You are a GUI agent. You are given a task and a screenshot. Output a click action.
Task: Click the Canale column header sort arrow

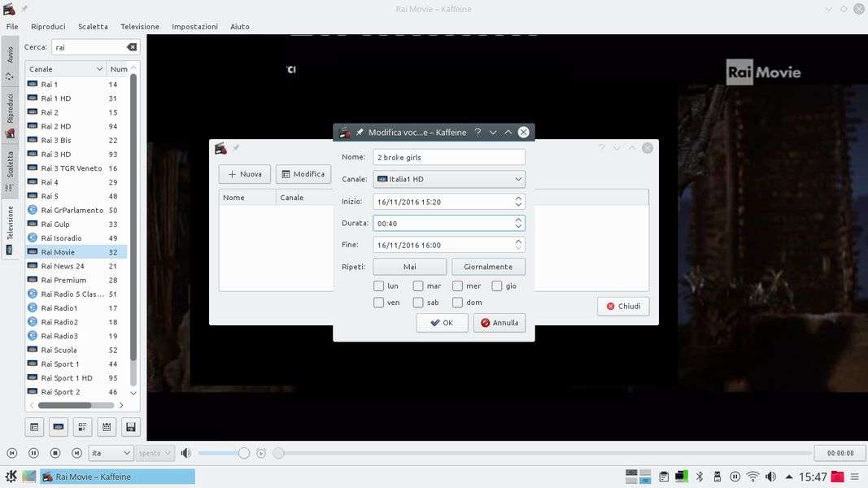[99, 69]
